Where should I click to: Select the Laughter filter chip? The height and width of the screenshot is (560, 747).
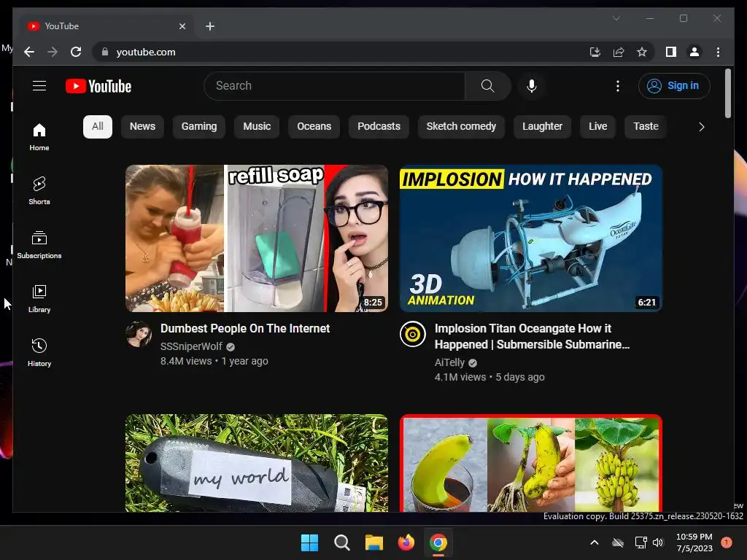click(x=542, y=127)
